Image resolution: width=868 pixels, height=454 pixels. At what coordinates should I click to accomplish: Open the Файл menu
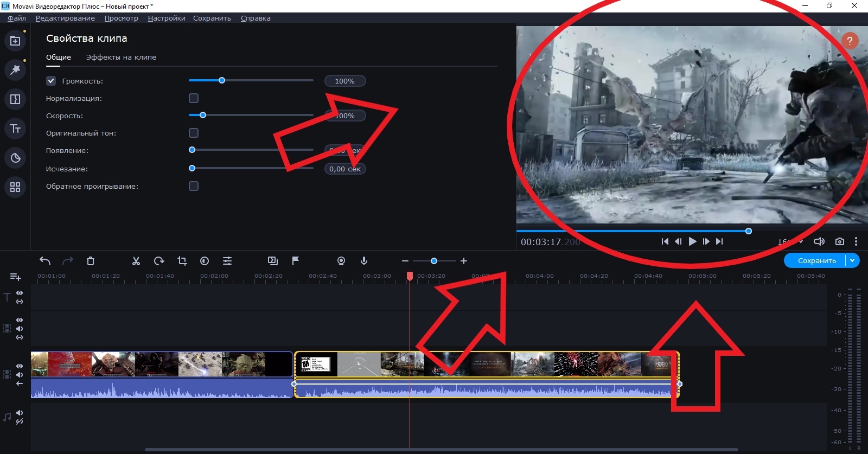click(x=17, y=18)
